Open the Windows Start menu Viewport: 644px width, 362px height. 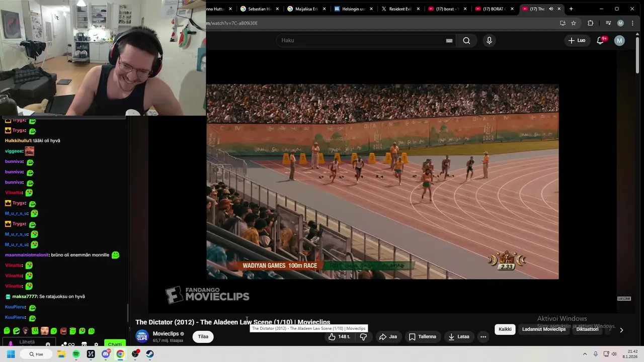click(x=11, y=354)
